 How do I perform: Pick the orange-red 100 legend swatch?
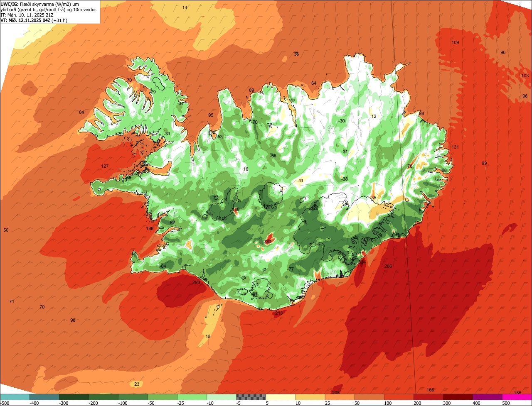pyautogui.click(x=399, y=397)
